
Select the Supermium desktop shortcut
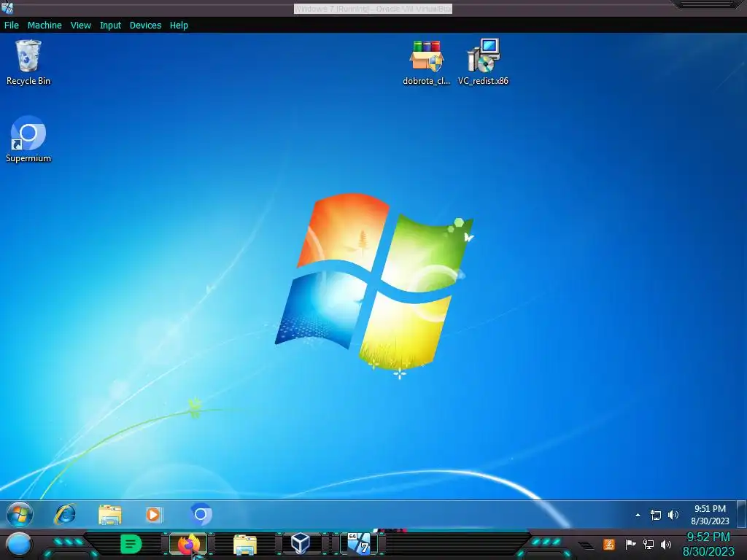point(28,139)
